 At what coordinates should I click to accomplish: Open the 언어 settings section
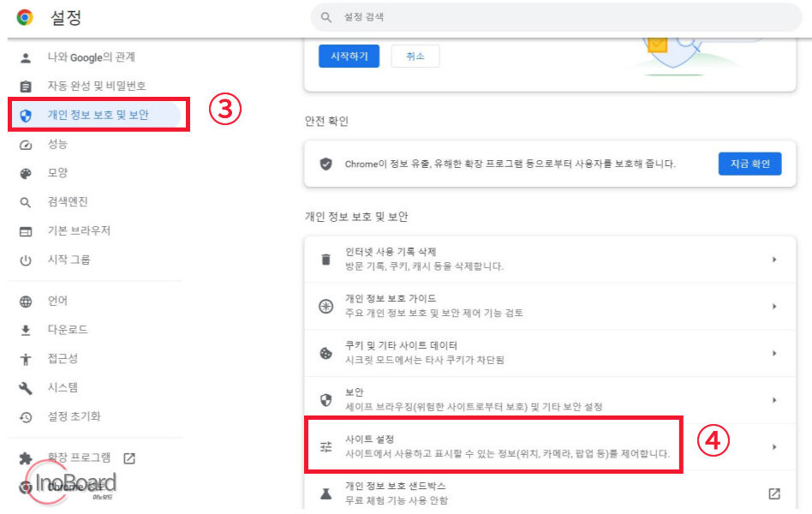pyautogui.click(x=57, y=301)
